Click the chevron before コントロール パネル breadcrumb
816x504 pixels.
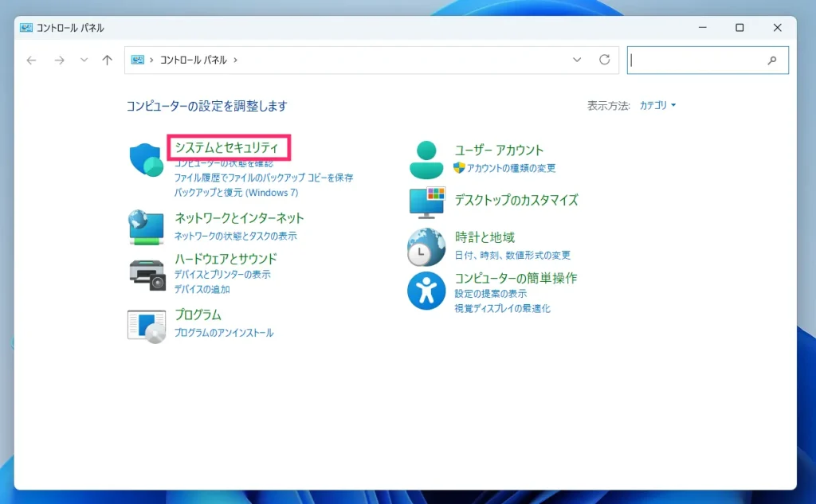click(x=151, y=60)
